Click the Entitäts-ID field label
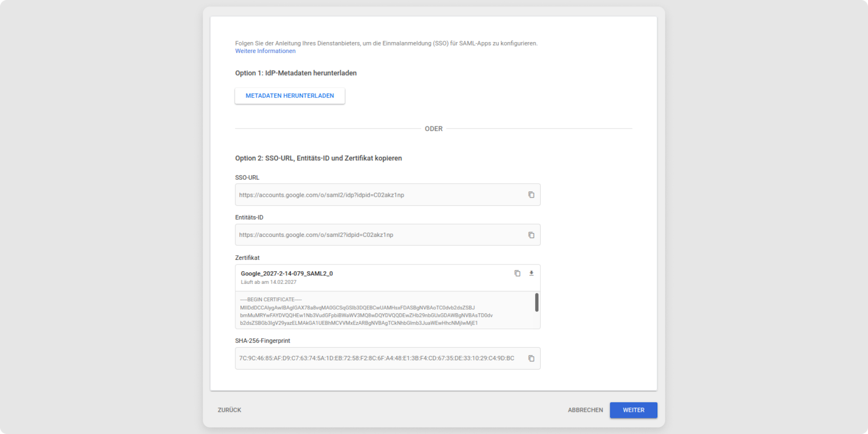868x434 pixels. [249, 217]
